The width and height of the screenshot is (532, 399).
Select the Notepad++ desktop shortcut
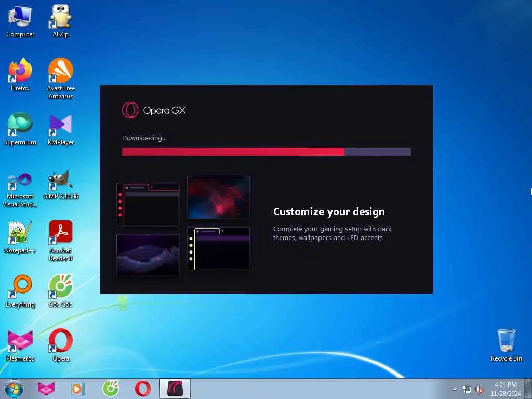coord(20,237)
